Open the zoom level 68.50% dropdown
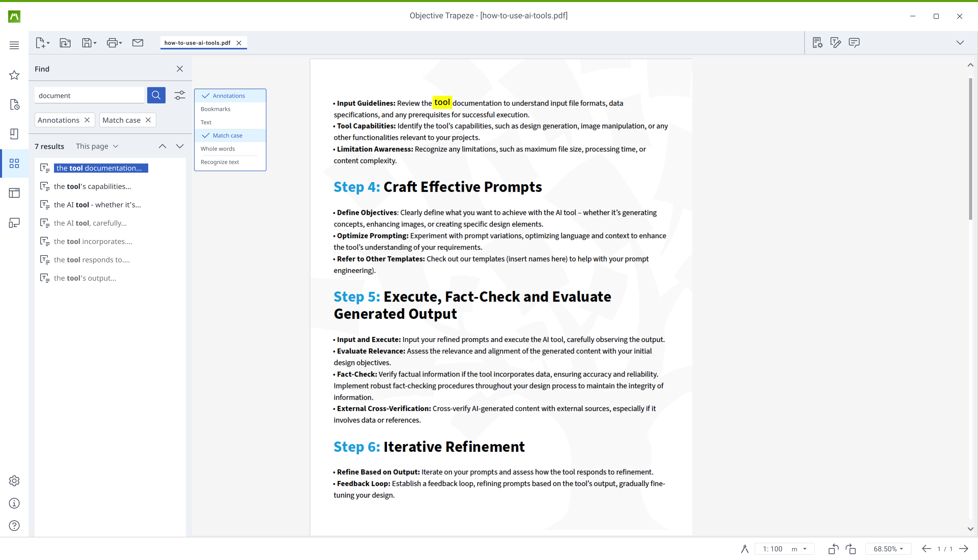 [888, 549]
